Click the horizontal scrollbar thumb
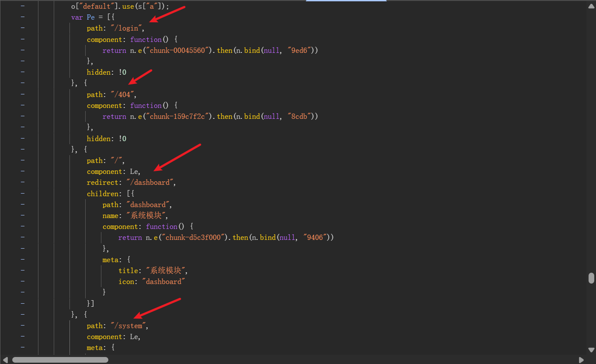The image size is (596, 364). coord(60,360)
